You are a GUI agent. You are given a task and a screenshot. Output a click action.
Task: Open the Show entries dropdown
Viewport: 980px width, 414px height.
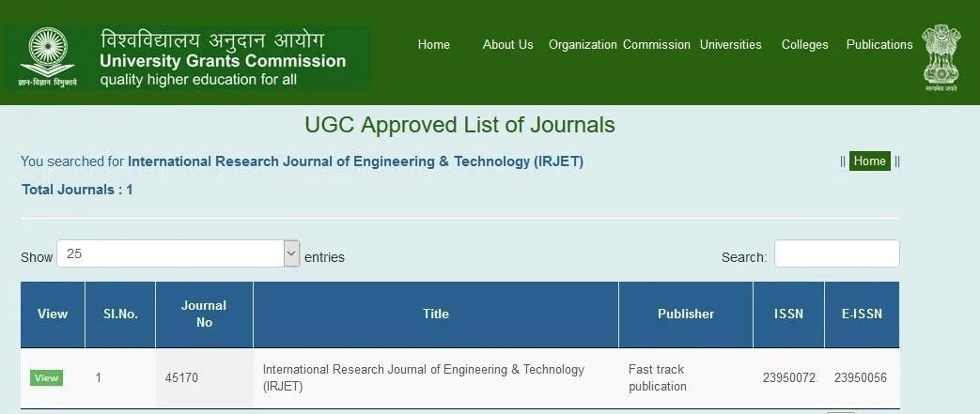[179, 253]
